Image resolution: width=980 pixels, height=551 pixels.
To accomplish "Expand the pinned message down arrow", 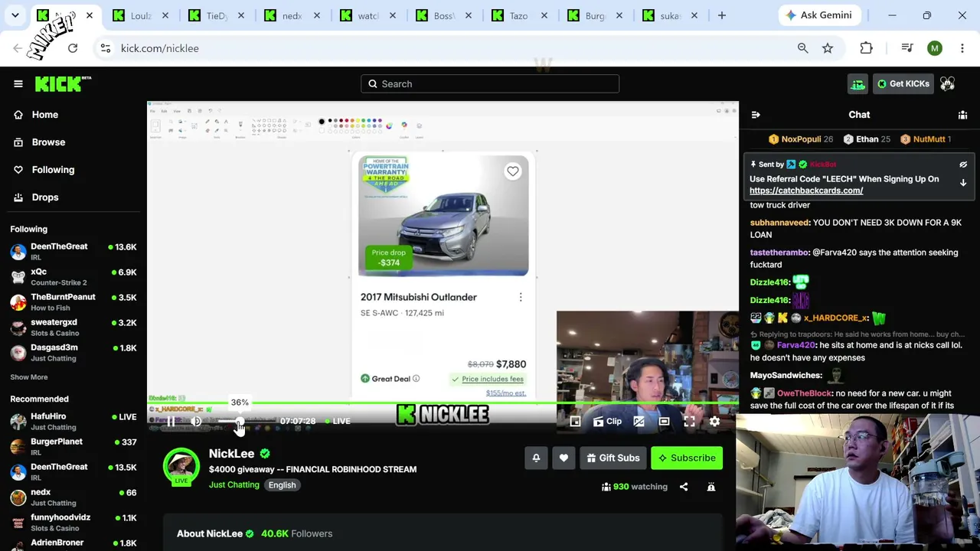I will click(963, 183).
